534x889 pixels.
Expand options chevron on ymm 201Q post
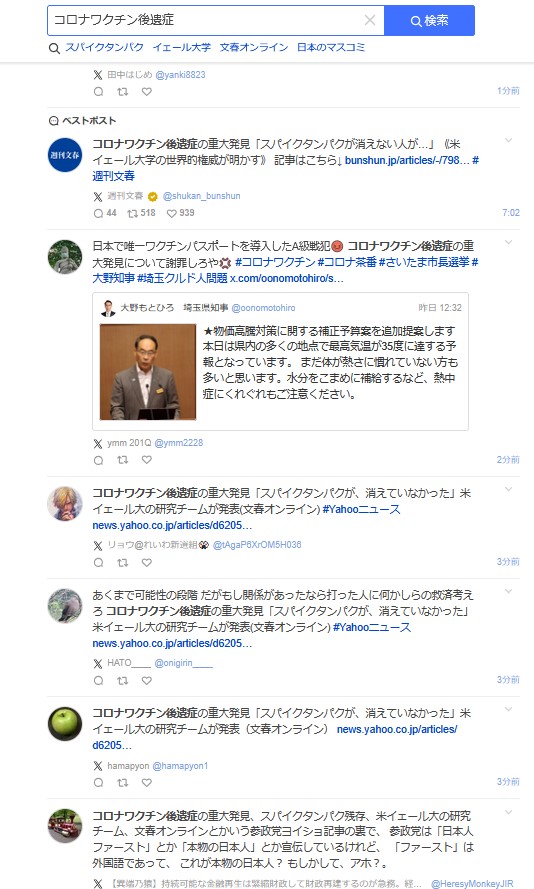[508, 242]
